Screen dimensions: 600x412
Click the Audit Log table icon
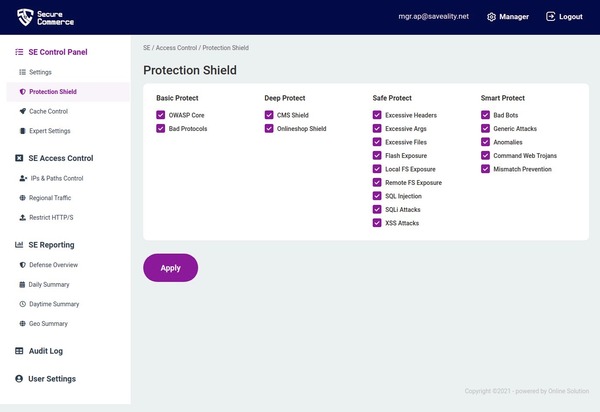19,352
